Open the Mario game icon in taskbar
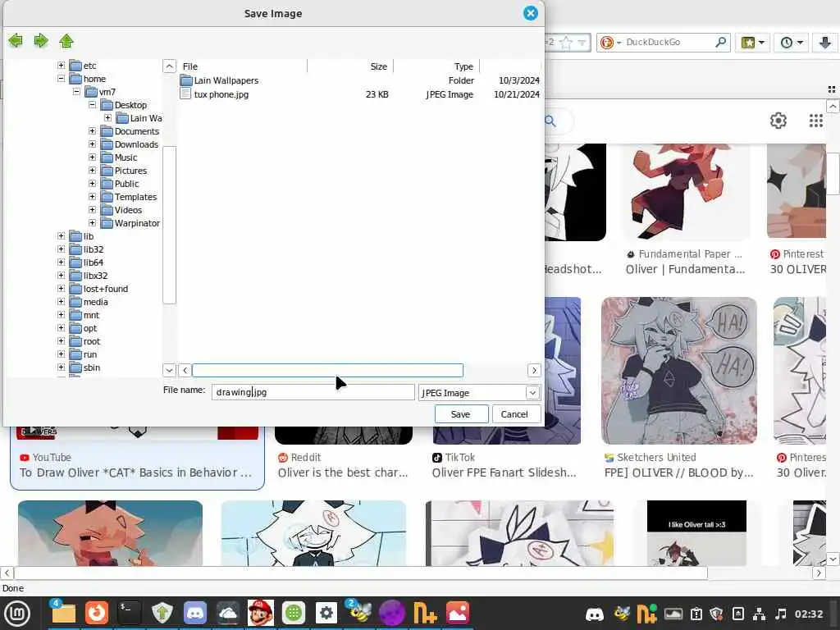The width and height of the screenshot is (840, 630). click(x=261, y=614)
